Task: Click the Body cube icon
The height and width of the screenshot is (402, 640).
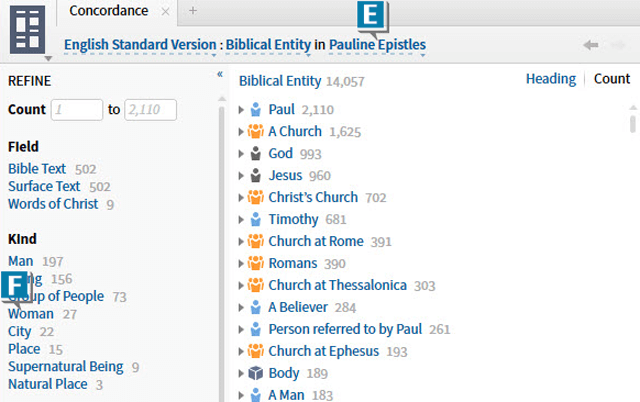Action: 255,373
